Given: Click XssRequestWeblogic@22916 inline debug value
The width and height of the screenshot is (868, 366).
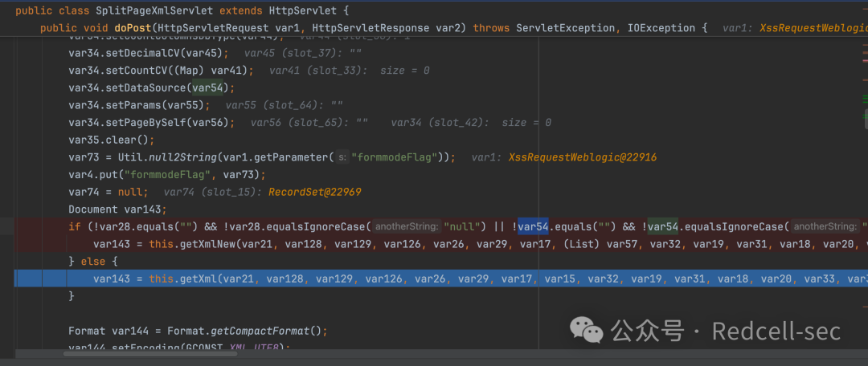Looking at the screenshot, I should [x=583, y=157].
